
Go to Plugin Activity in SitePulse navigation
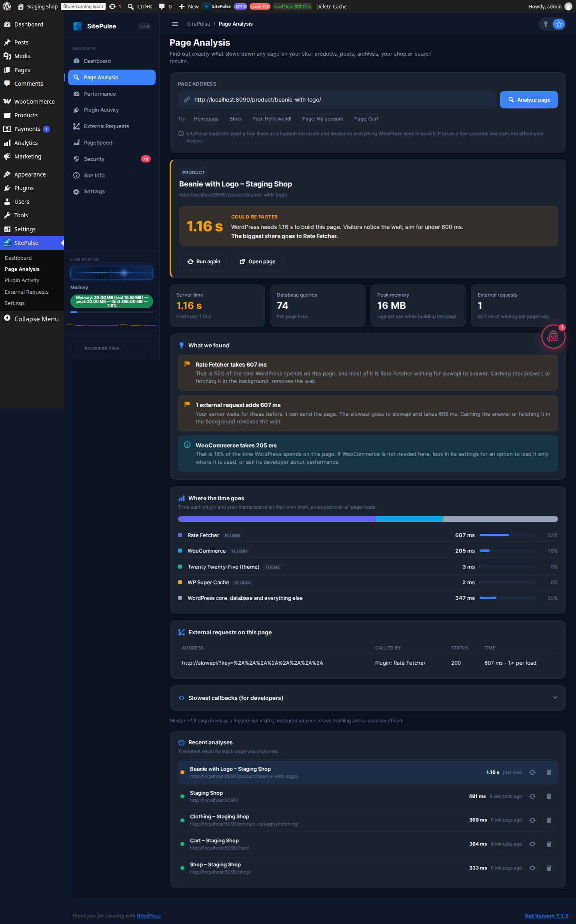(112, 110)
